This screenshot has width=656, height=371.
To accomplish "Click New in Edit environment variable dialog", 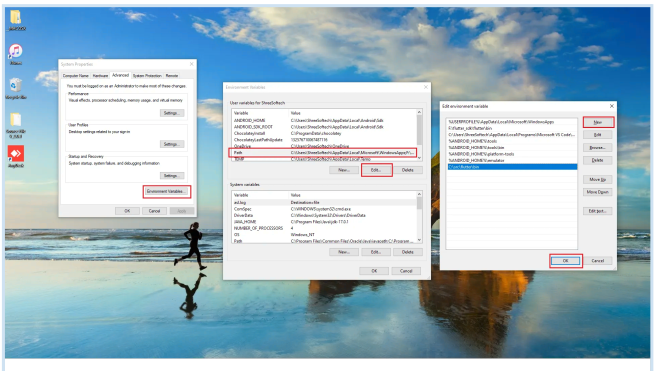I will [598, 122].
